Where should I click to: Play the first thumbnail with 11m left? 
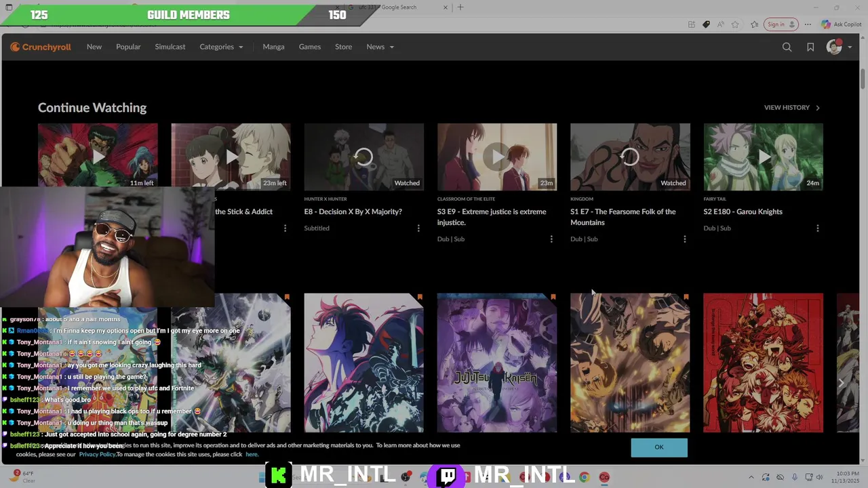pos(98,157)
